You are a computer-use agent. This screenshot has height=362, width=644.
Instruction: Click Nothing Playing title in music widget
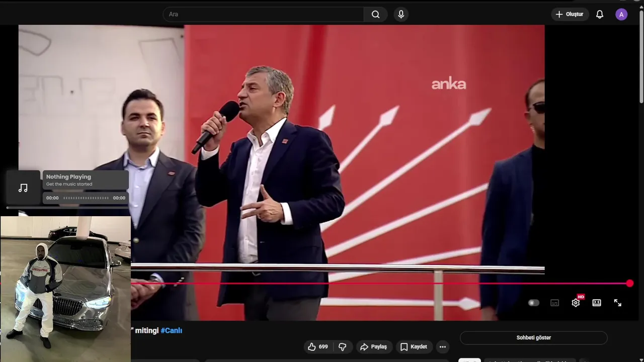coord(68,176)
